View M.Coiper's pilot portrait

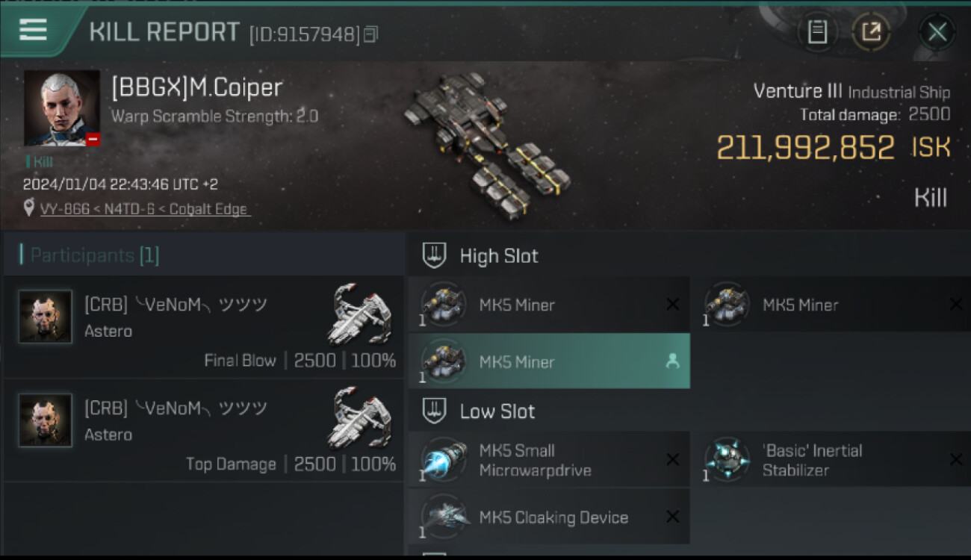62,108
